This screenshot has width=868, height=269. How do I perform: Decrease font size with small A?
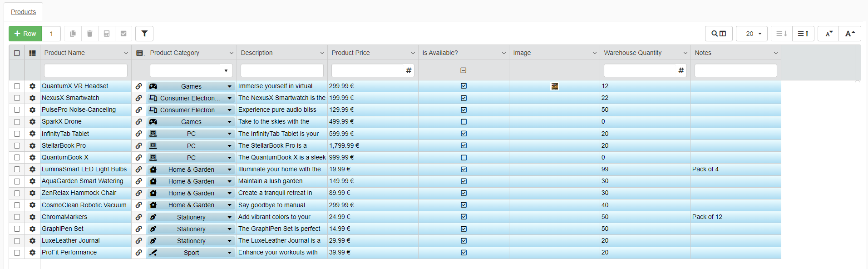[x=829, y=34]
